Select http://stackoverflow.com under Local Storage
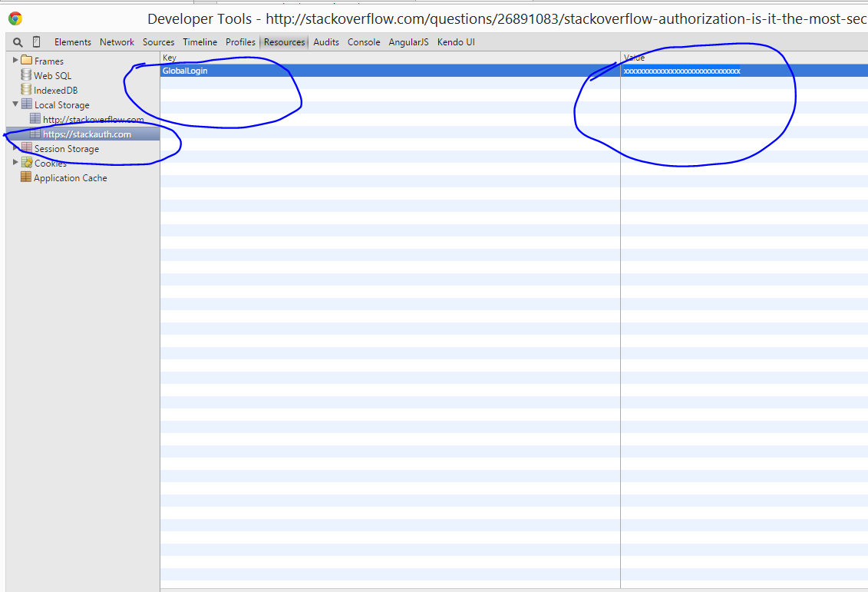Screen dimensions: 868x592 [x=93, y=120]
